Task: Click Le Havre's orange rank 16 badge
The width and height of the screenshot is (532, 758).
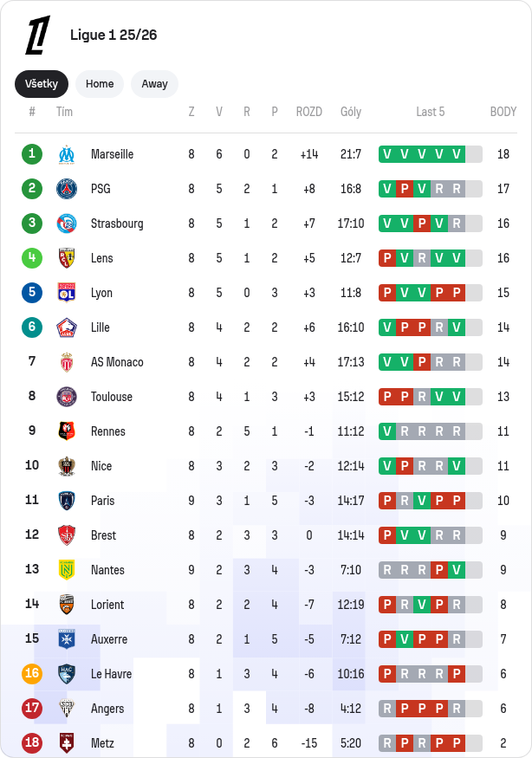Action: 32,674
